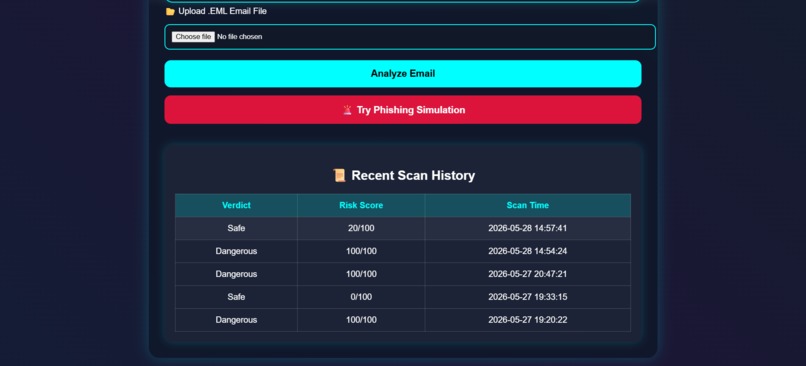The height and width of the screenshot is (366, 806).
Task: Click scan time 2026-05-27 20:47:21
Action: tap(527, 274)
